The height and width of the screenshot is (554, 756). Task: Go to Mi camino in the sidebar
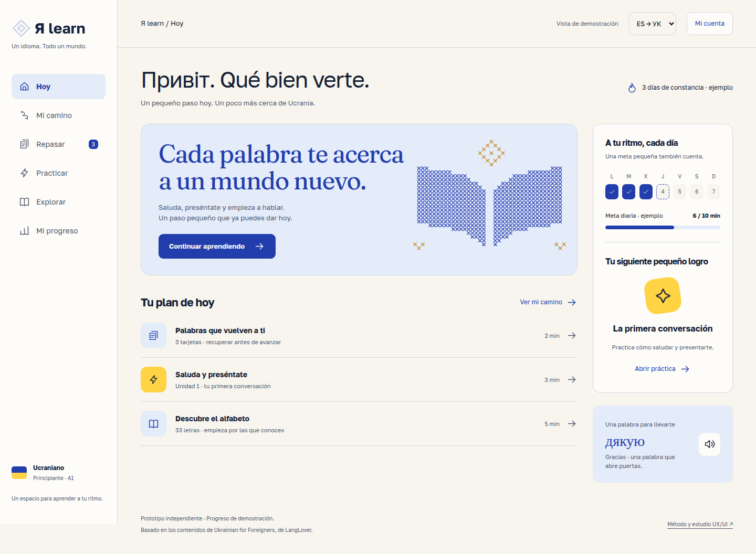coord(58,115)
